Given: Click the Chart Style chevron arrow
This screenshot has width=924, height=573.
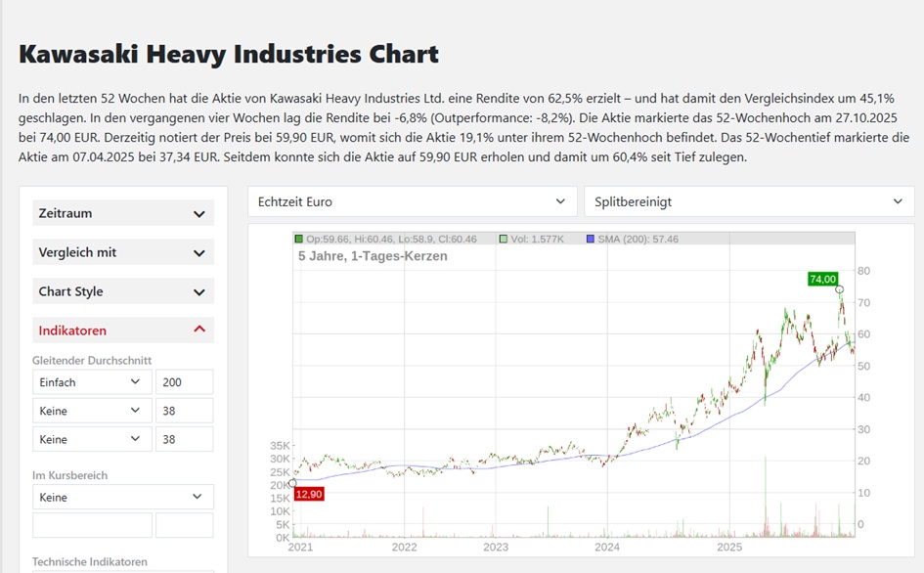Looking at the screenshot, I should point(199,292).
